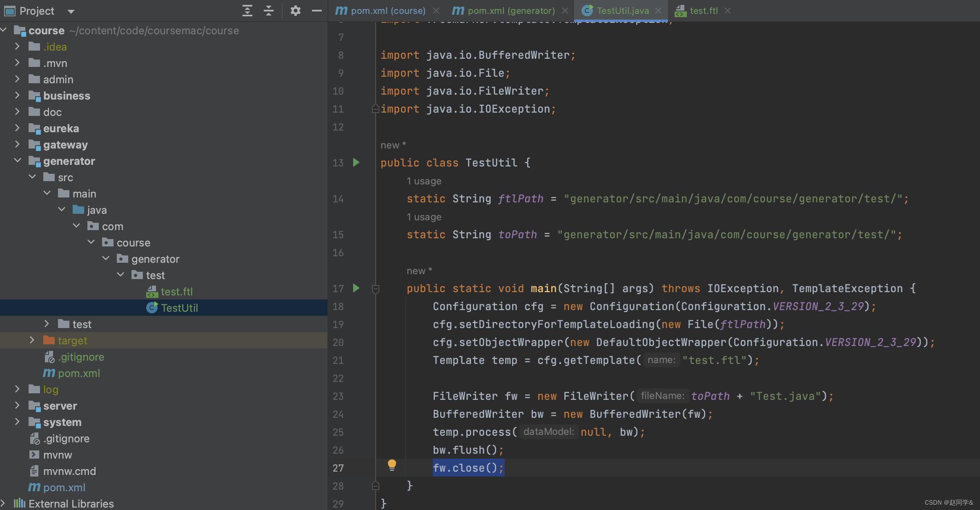Run TestUtil class via gutter arrow

click(x=356, y=162)
